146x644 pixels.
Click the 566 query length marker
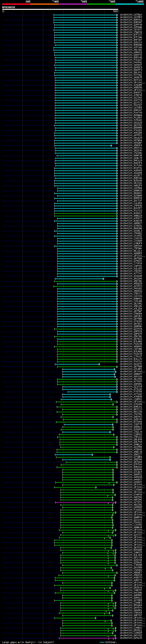tap(115, 11)
